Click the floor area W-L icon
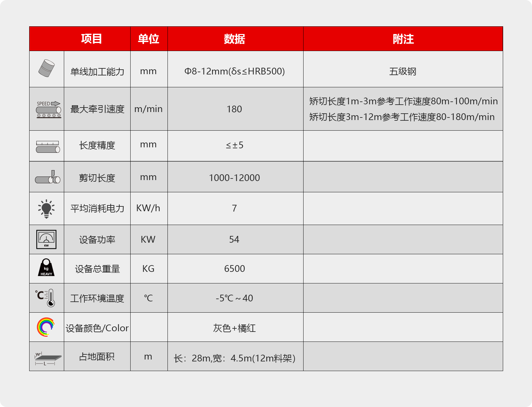The height and width of the screenshot is (407, 532). (x=47, y=358)
